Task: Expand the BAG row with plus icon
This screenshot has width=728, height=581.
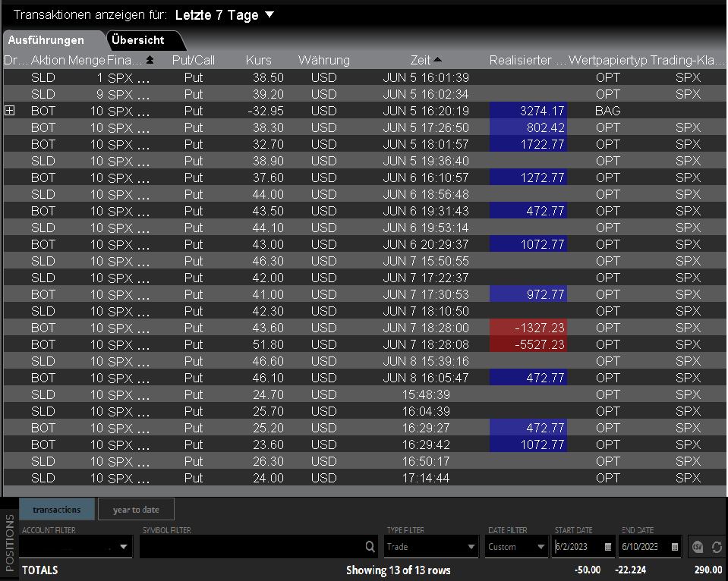Action: pyautogui.click(x=10, y=111)
